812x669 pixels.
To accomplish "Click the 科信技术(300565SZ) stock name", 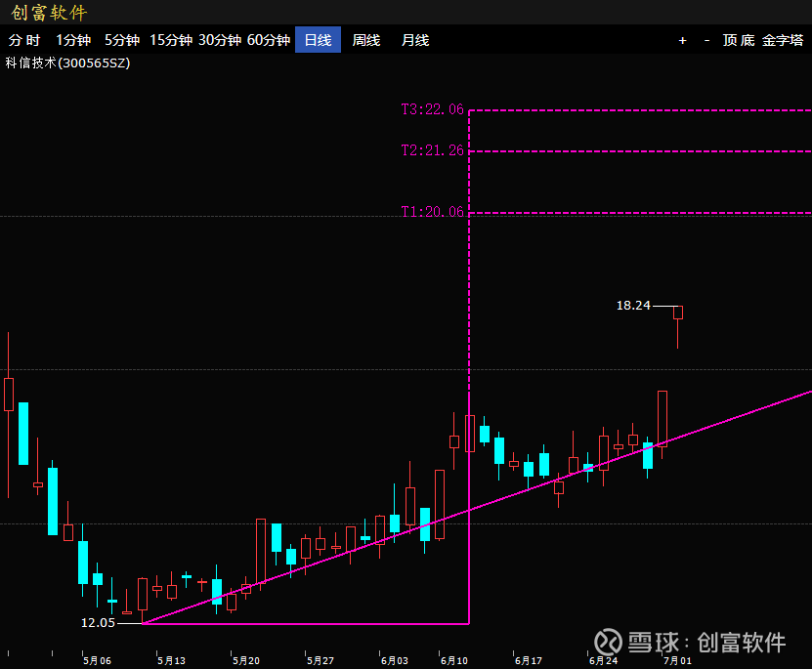I will (67, 63).
